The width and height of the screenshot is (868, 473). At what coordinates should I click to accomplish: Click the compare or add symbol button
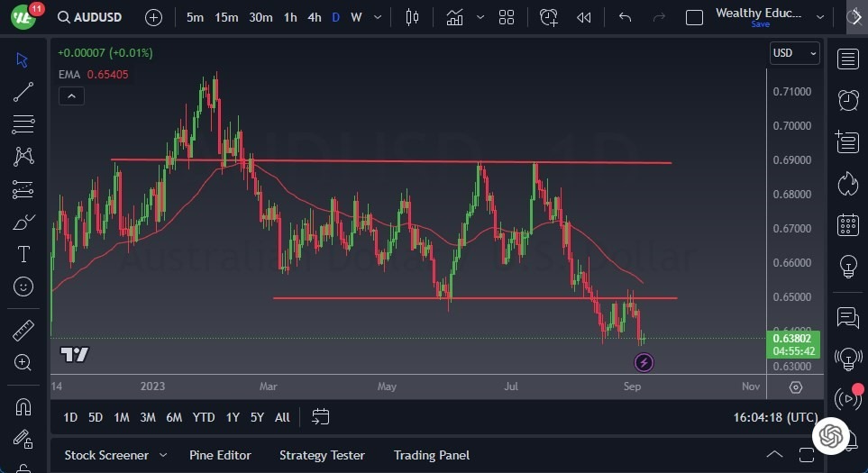pyautogui.click(x=153, y=18)
